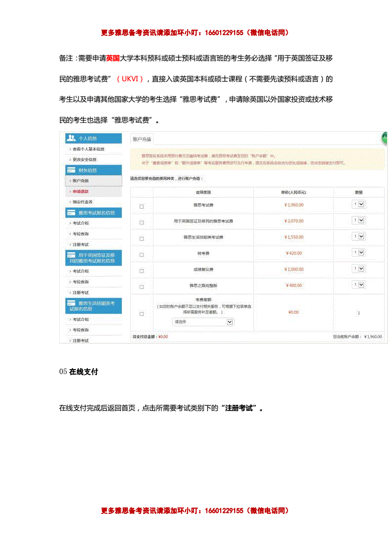Open the 雅思考试报名信息 sidebar section
The image size is (392, 555).
(94, 213)
